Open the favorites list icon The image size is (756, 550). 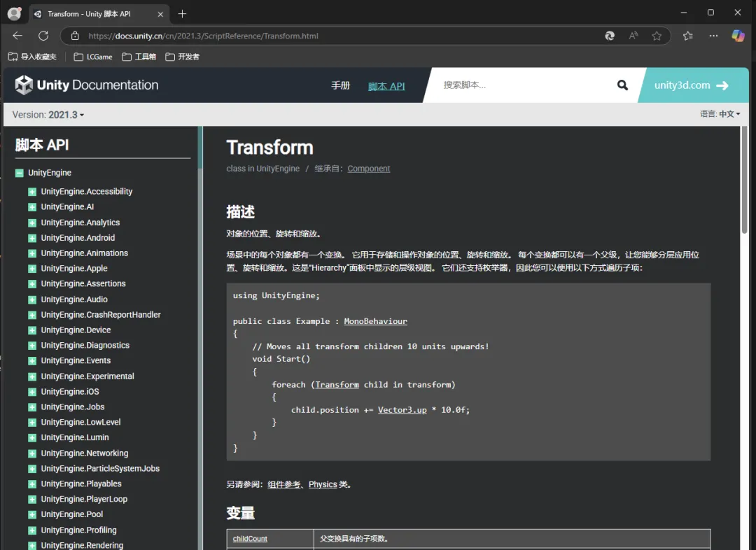click(688, 36)
